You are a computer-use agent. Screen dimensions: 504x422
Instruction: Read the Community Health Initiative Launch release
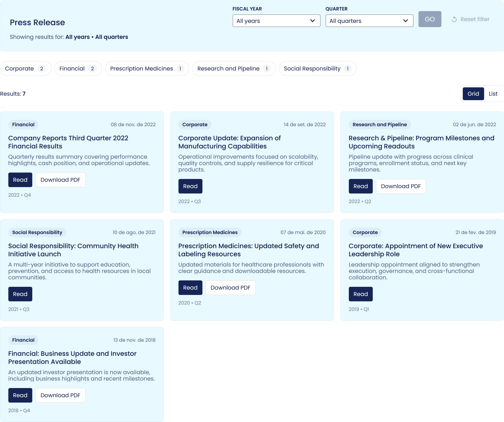coord(20,294)
